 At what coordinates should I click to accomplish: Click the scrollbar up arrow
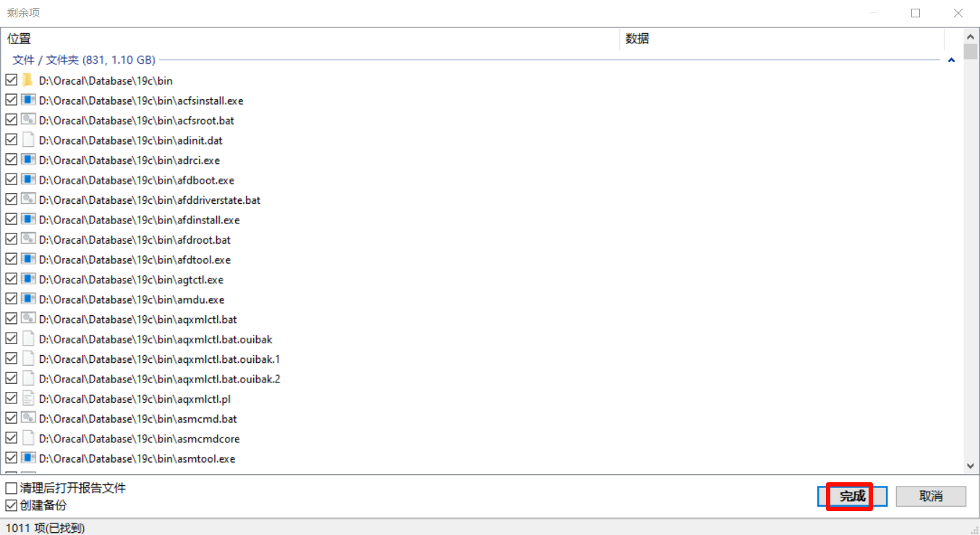[971, 36]
